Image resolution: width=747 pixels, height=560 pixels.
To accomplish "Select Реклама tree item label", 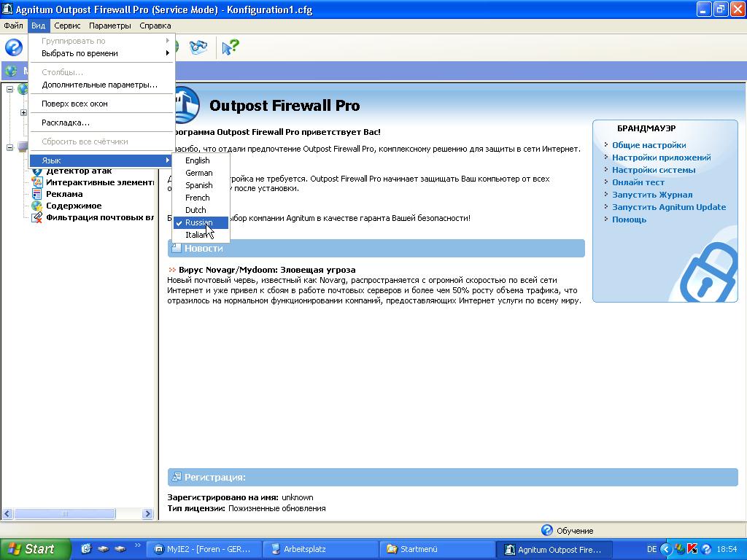I will click(64, 194).
